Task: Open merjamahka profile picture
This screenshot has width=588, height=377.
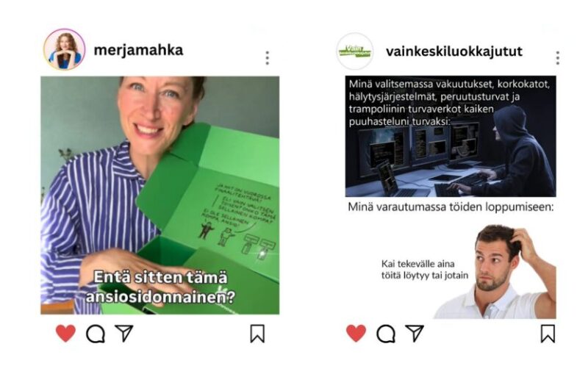Action: point(65,49)
